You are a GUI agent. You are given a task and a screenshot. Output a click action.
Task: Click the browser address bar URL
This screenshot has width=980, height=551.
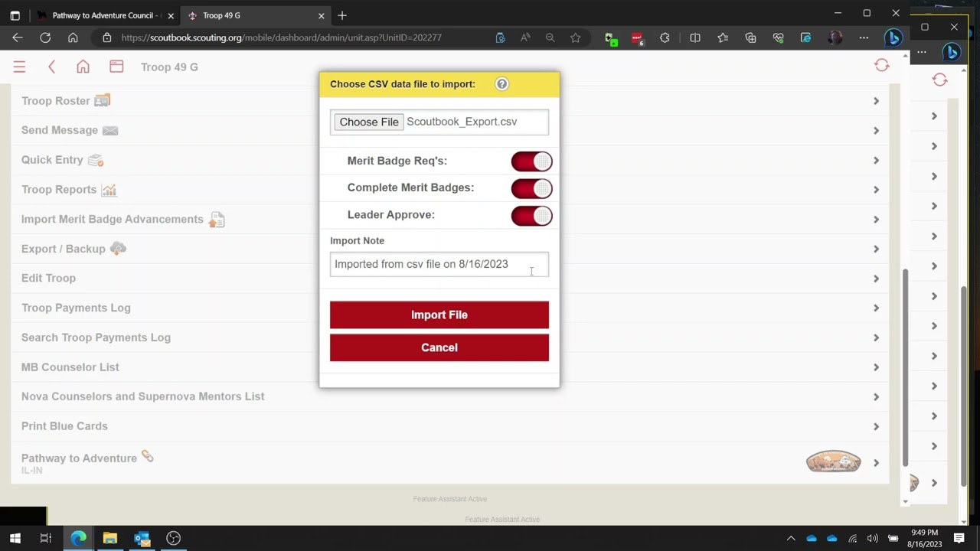(281, 37)
